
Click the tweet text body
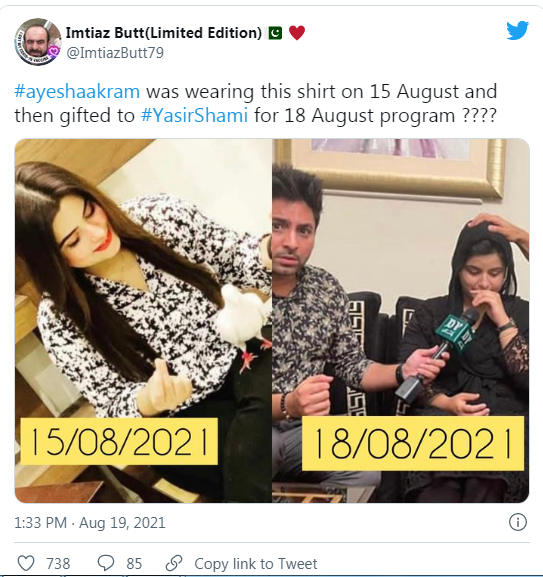[256, 103]
